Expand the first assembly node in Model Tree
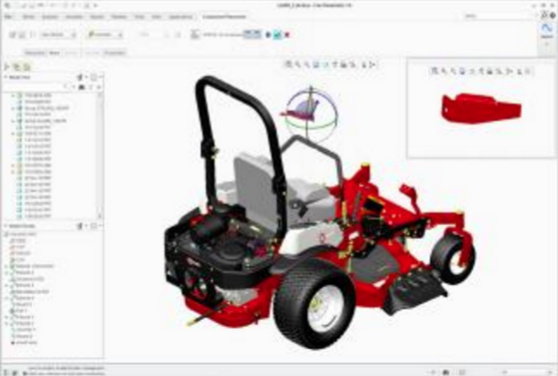The width and height of the screenshot is (558, 376). point(14,95)
